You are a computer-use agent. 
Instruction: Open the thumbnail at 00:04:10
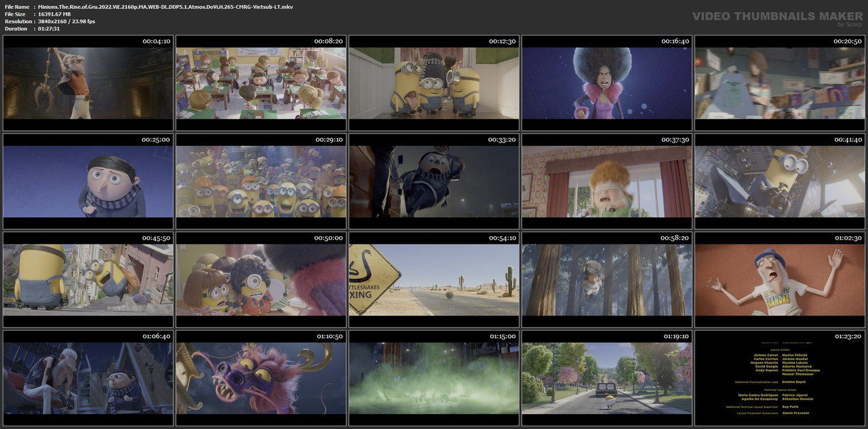click(88, 83)
